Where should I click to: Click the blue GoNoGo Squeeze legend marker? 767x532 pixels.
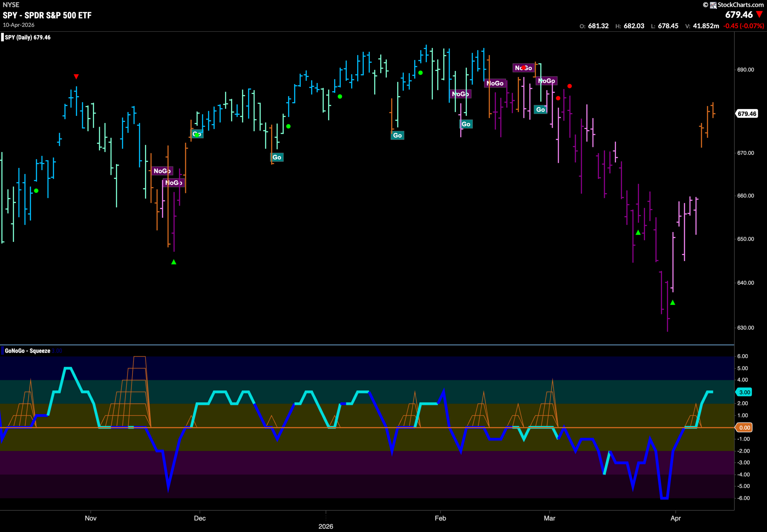[2, 351]
